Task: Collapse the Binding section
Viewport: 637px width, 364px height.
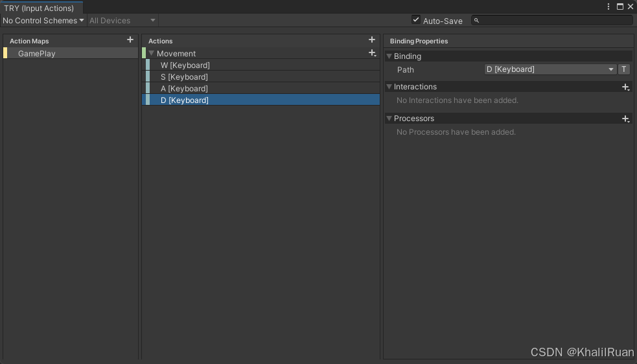Action: [389, 56]
